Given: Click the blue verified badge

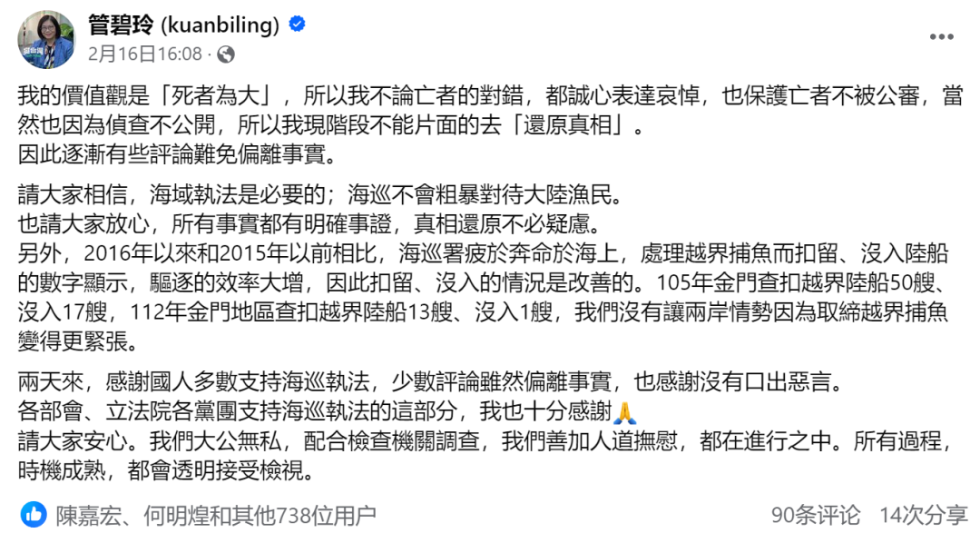Looking at the screenshot, I should tap(297, 25).
